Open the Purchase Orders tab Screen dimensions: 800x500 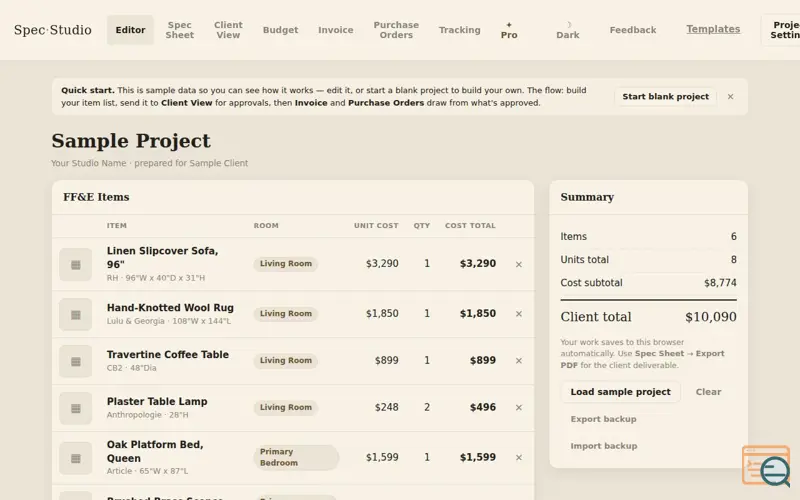pos(396,30)
